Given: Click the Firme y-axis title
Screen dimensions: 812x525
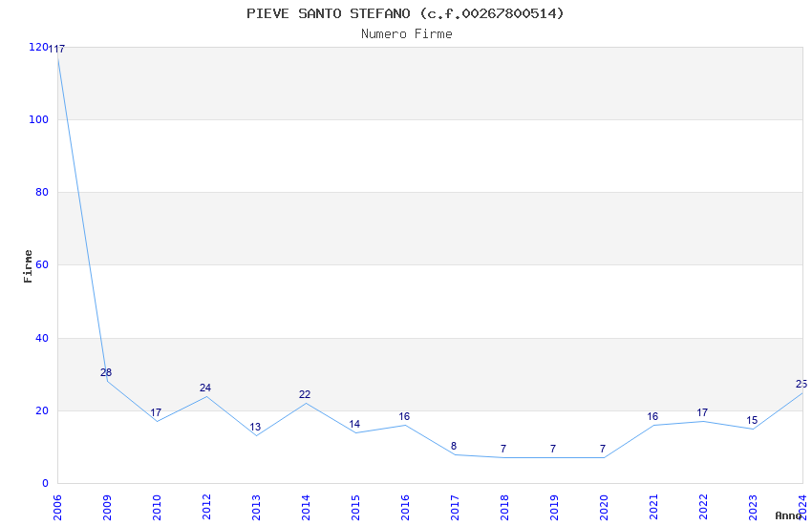Looking at the screenshot, I should (28, 266).
